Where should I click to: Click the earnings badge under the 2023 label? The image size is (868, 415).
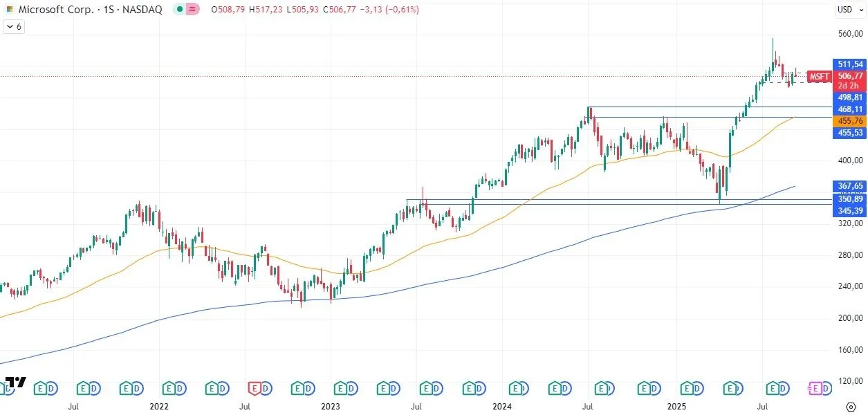(x=340, y=388)
